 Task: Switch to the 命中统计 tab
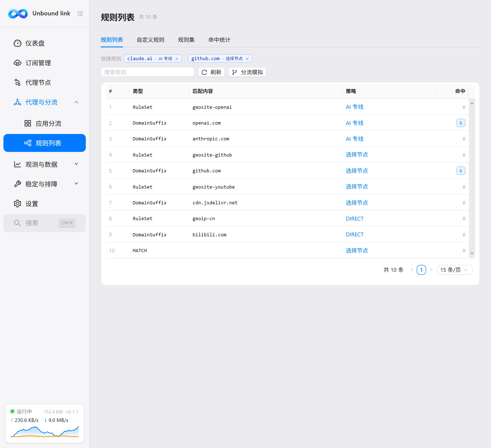[x=219, y=40]
